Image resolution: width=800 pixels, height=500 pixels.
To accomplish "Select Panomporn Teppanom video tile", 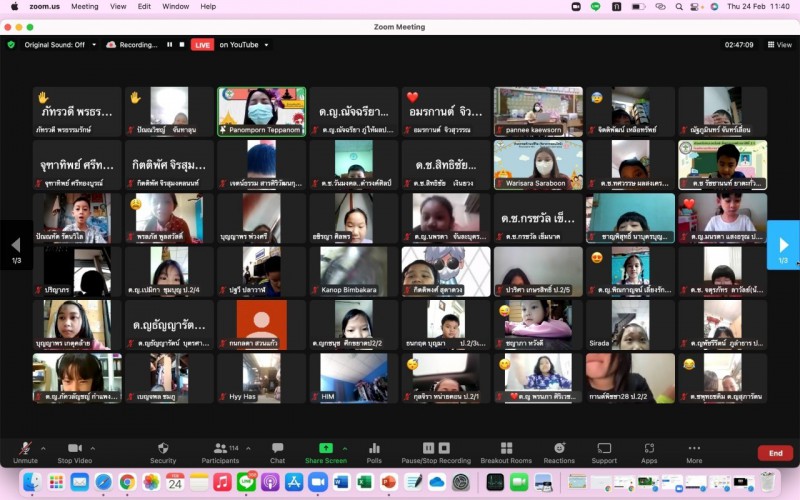I will 261,111.
